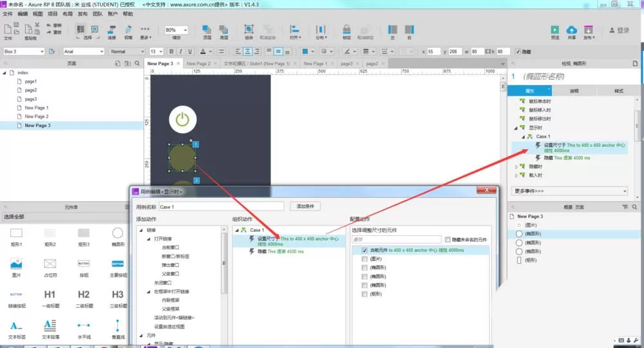Click the Case 1 name input field
The width and height of the screenshot is (644, 348).
point(222,207)
